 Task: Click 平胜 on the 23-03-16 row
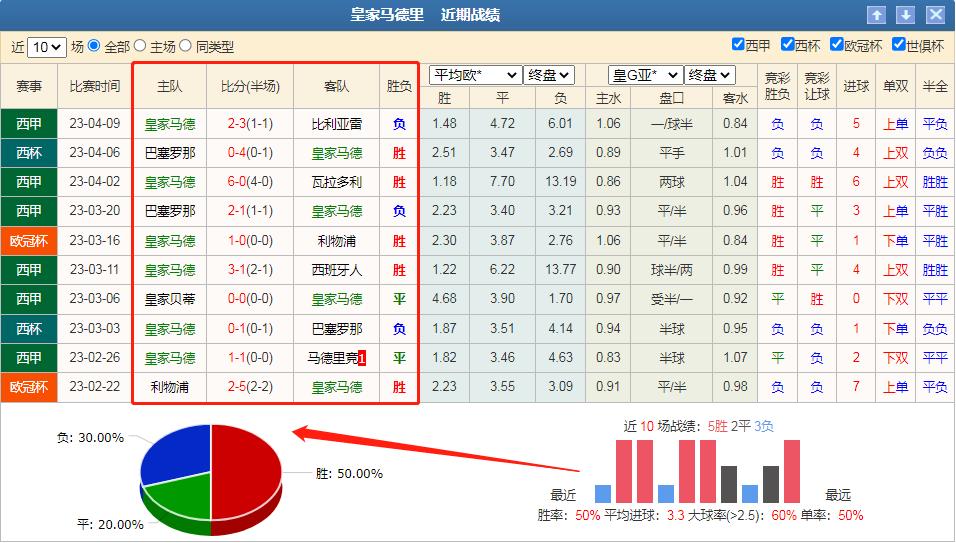(x=935, y=241)
